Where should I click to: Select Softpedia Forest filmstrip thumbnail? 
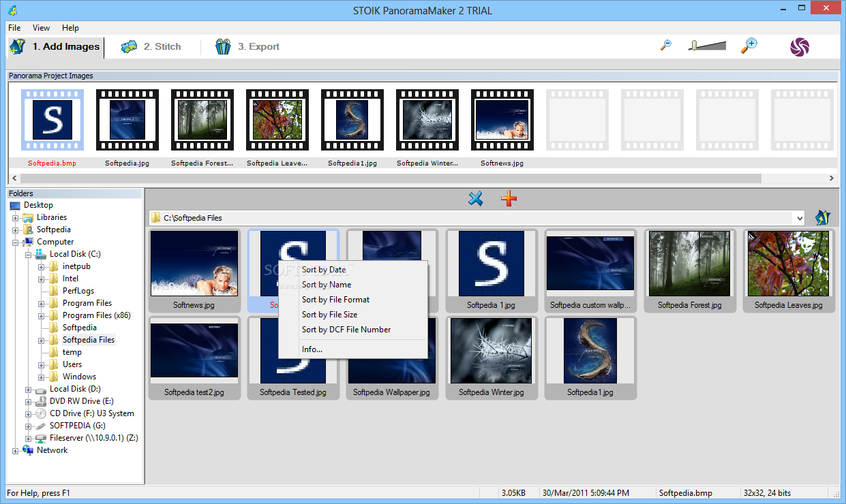tap(202, 120)
